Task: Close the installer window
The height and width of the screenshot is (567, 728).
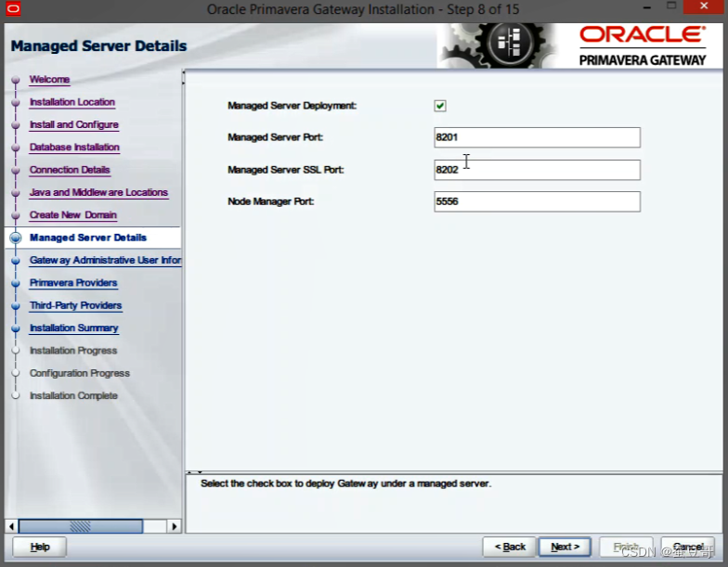Action: tap(704, 6)
